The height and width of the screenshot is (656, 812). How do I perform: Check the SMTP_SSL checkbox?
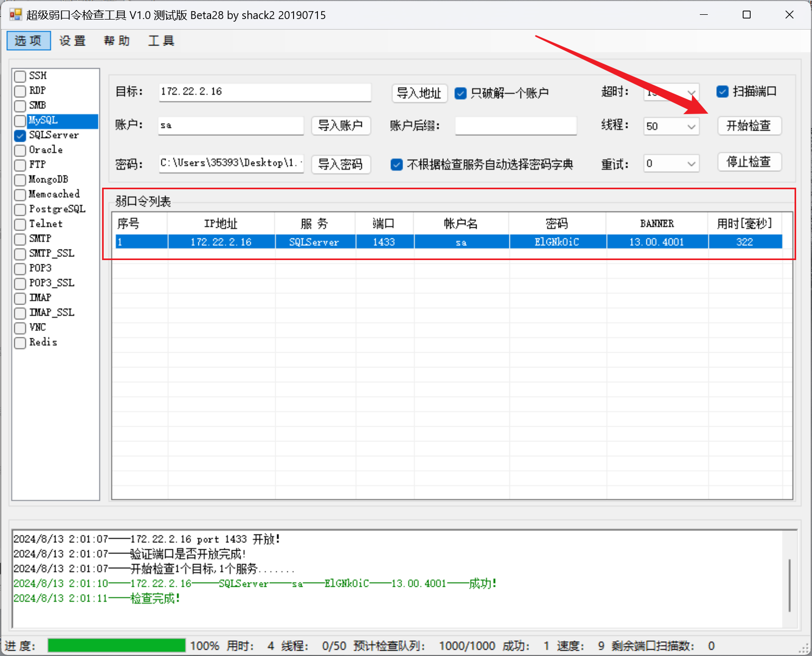click(x=20, y=254)
